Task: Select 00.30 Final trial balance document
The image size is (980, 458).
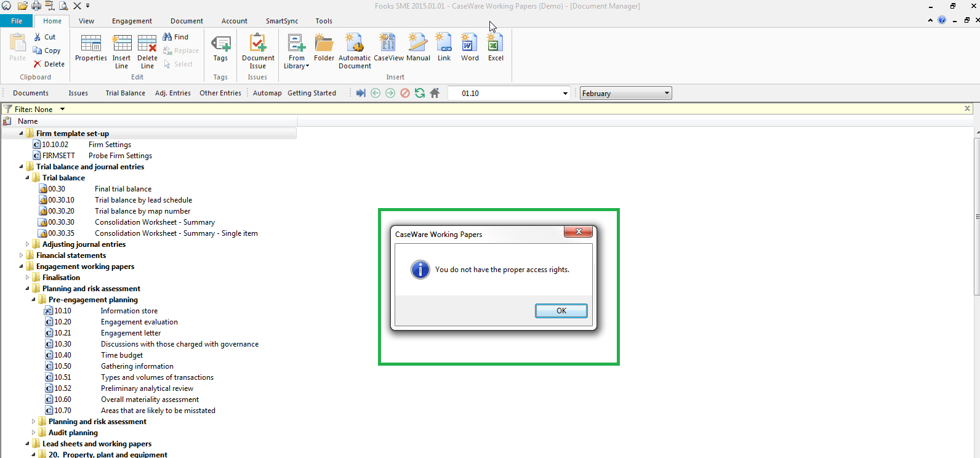Action: pyautogui.click(x=95, y=189)
